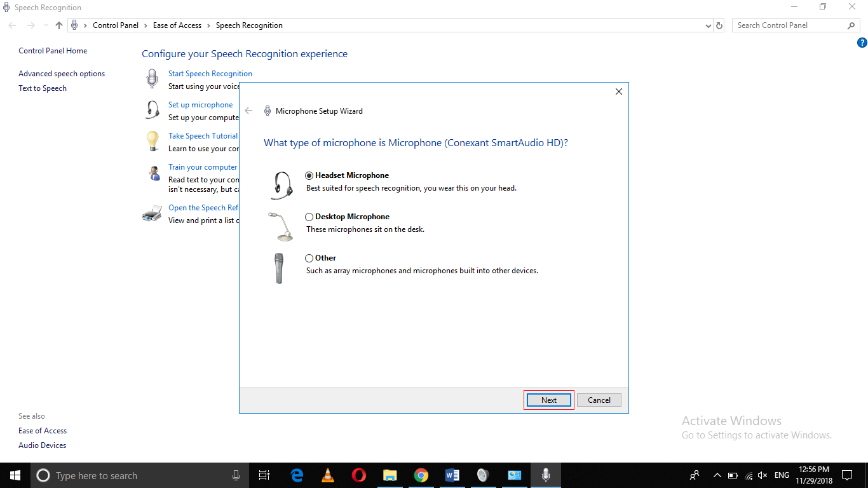Click inside the Search Control Panel field
The width and height of the screenshot is (868, 488).
pyautogui.click(x=788, y=25)
